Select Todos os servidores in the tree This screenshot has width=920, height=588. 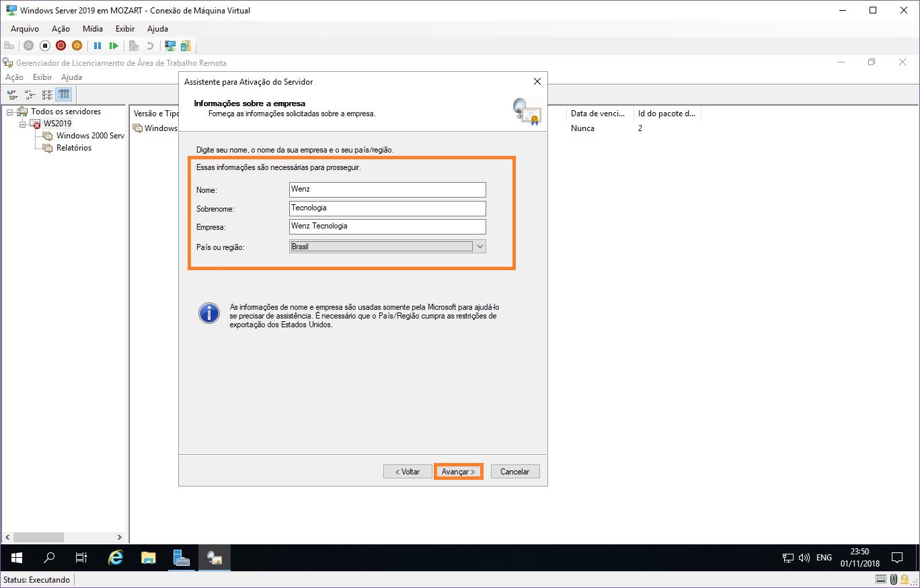[66, 112]
